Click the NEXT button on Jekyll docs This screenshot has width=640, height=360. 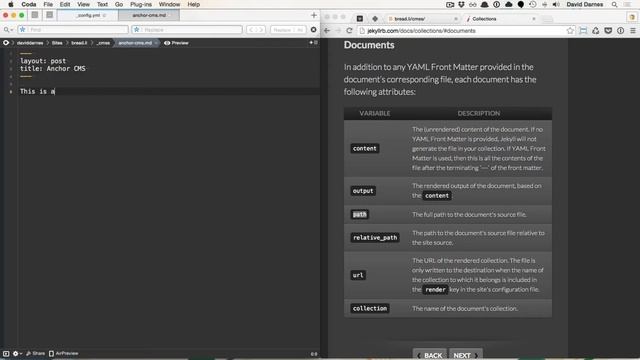click(x=466, y=355)
